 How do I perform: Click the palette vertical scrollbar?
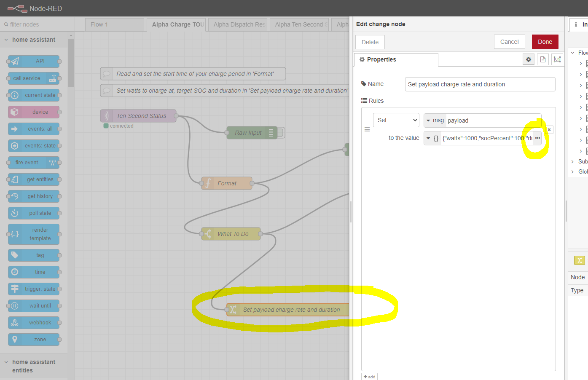click(x=71, y=63)
